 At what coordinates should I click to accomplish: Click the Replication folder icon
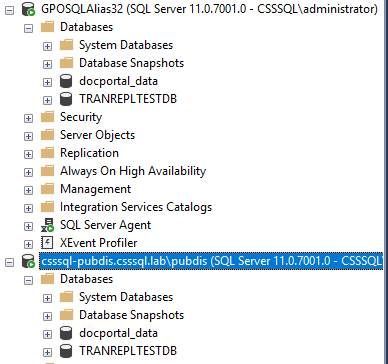pos(47,153)
